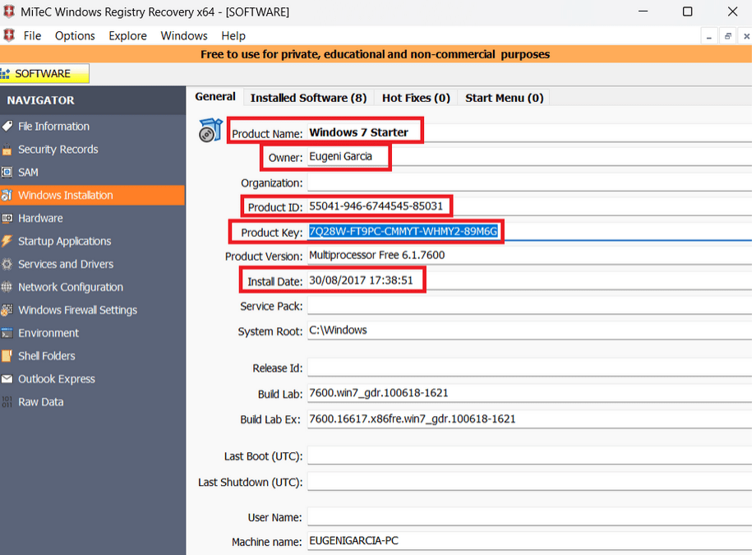Click the empty Service Pack field
Screen dimensions: 756x555
[529, 306]
